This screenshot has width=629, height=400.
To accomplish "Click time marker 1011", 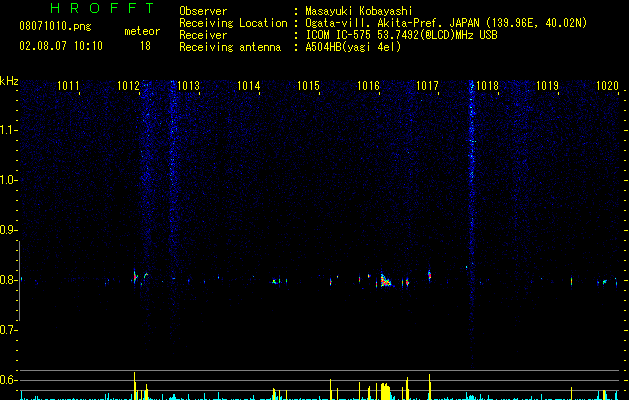I will click(68, 86).
